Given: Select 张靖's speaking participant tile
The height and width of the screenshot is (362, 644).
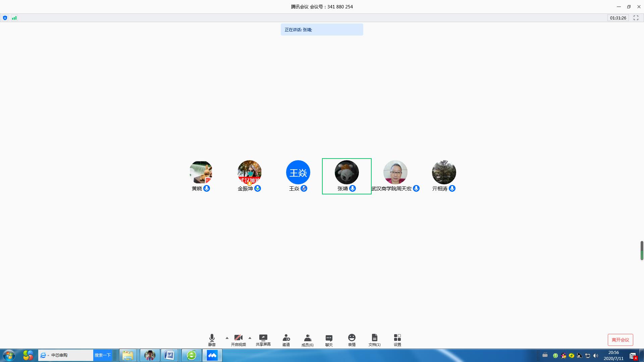Looking at the screenshot, I should pos(346,176).
